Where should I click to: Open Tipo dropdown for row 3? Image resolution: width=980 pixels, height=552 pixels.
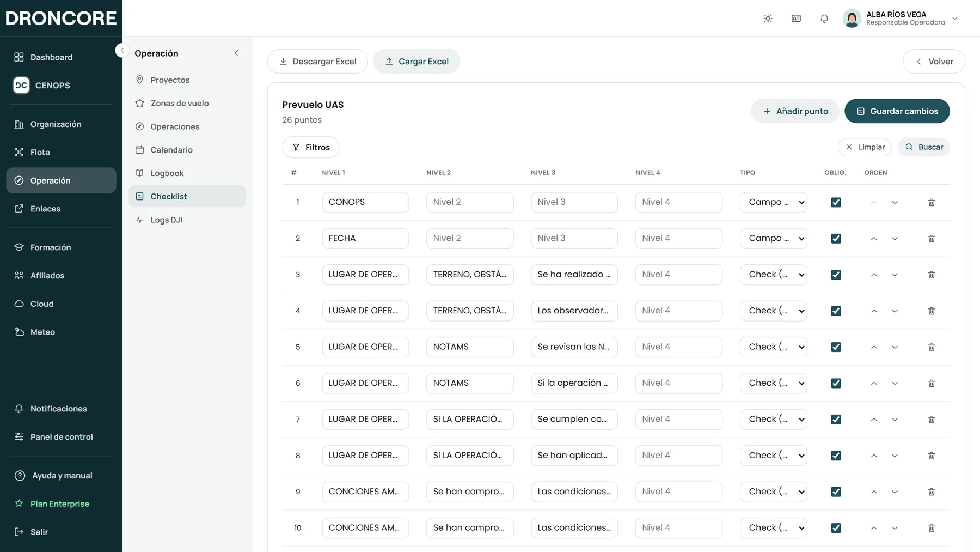(773, 275)
